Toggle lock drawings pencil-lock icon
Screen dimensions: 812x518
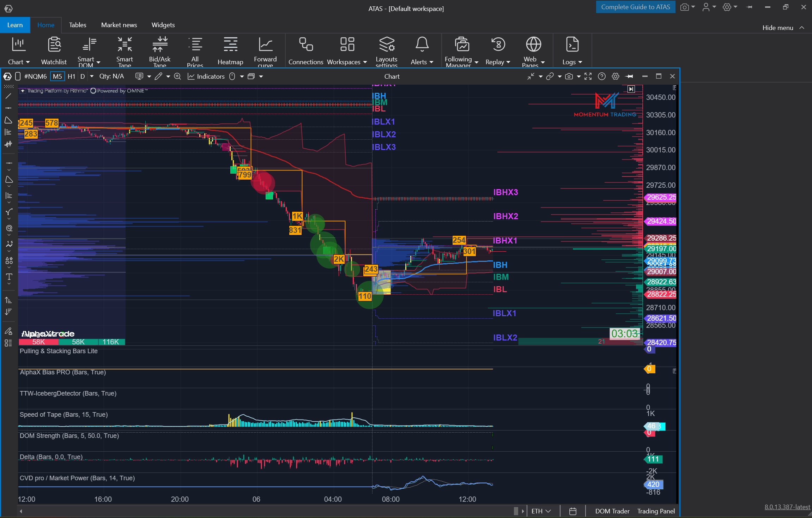(8, 331)
